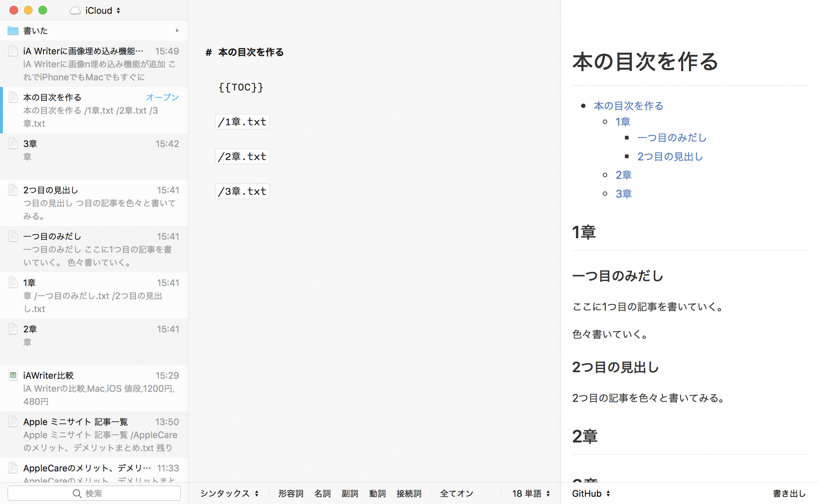This screenshot has width=819, height=504.
Task: Open the 18 単語 word count menu
Action: [531, 493]
